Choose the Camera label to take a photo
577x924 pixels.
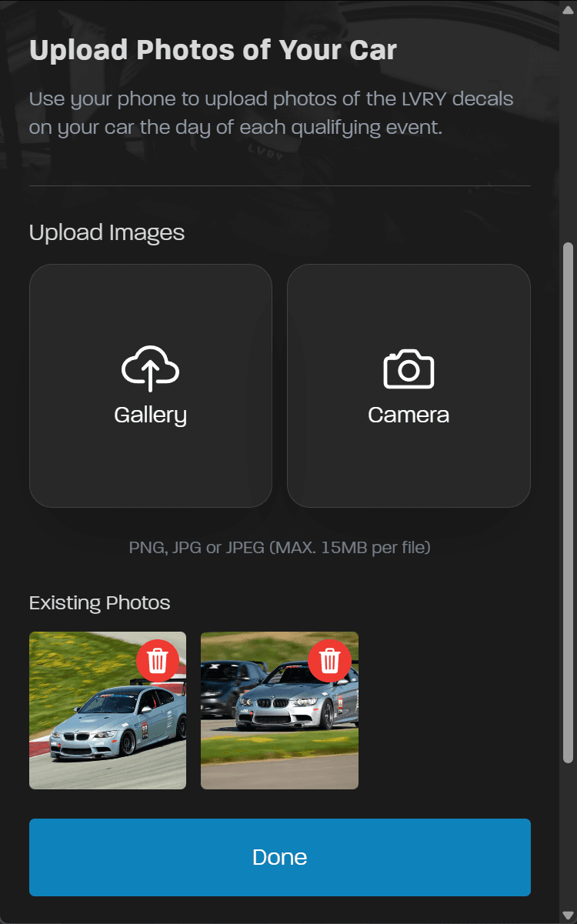(x=409, y=415)
